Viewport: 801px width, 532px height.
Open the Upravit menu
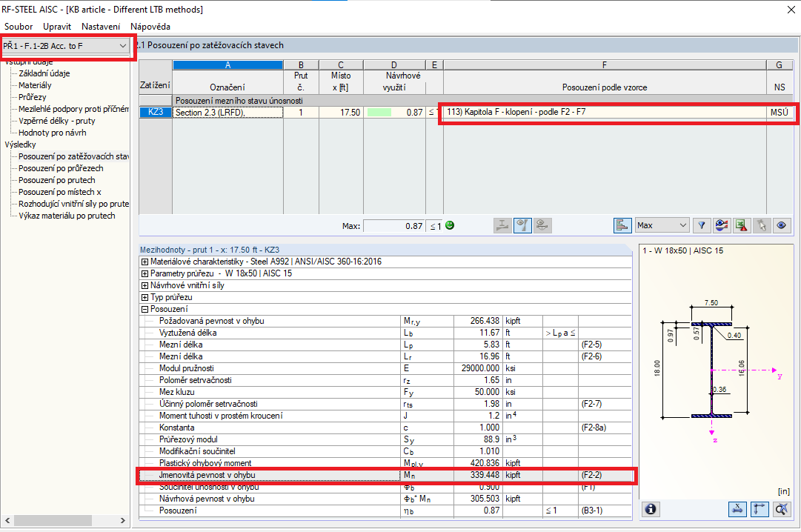(x=57, y=27)
